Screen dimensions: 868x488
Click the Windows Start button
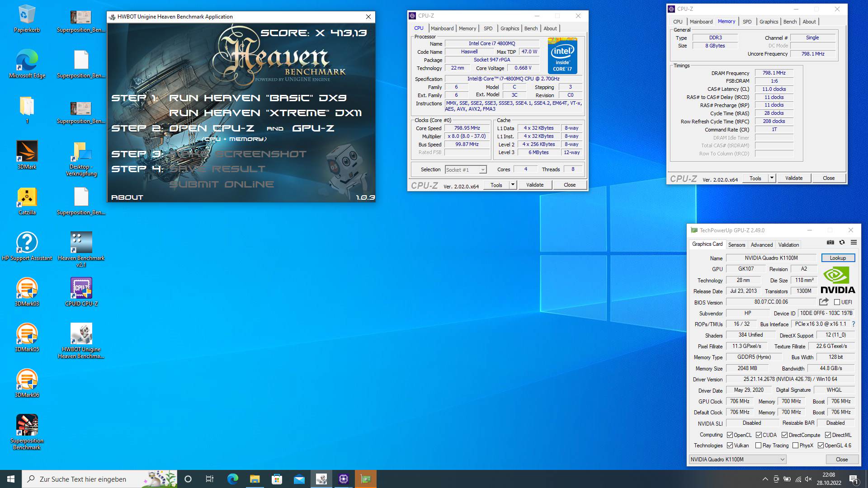pyautogui.click(x=11, y=479)
